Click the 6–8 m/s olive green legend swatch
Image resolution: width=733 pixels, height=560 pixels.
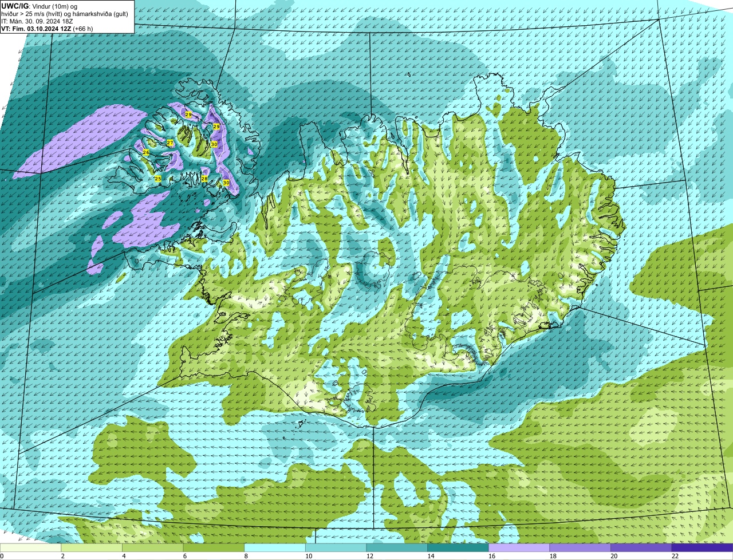pos(214,547)
